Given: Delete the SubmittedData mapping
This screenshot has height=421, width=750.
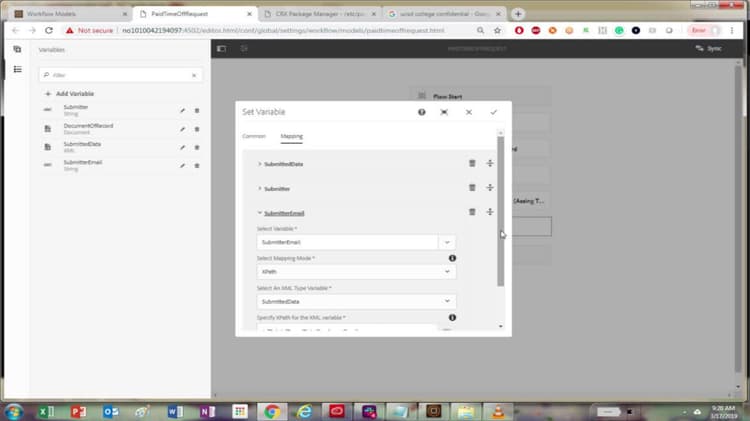Looking at the screenshot, I should click(472, 163).
